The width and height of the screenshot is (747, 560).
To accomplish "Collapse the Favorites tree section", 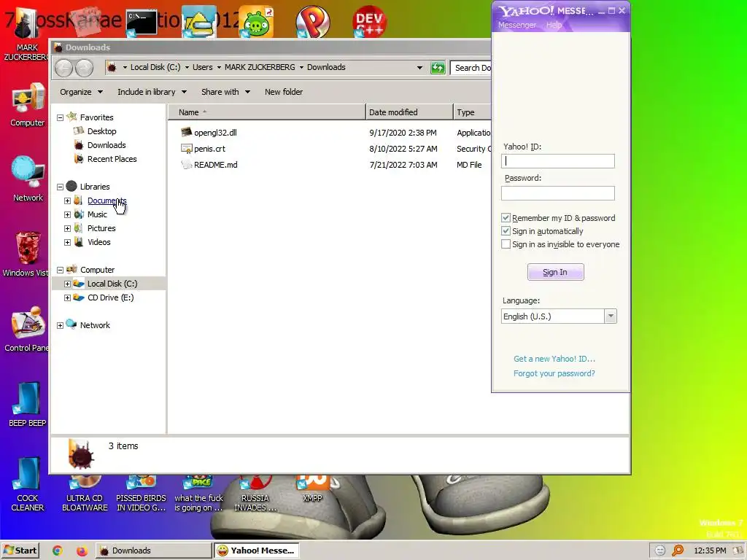I will pos(60,117).
